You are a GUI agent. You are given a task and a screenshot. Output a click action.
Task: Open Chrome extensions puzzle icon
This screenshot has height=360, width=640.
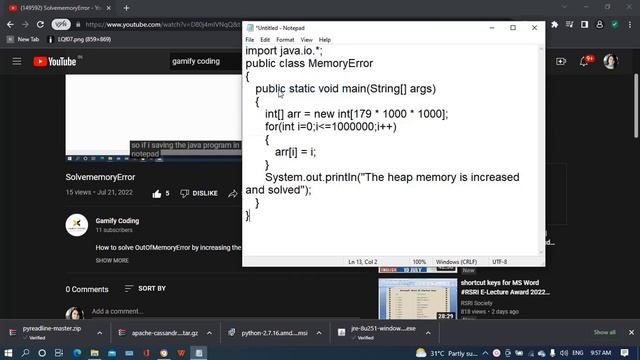[555, 24]
